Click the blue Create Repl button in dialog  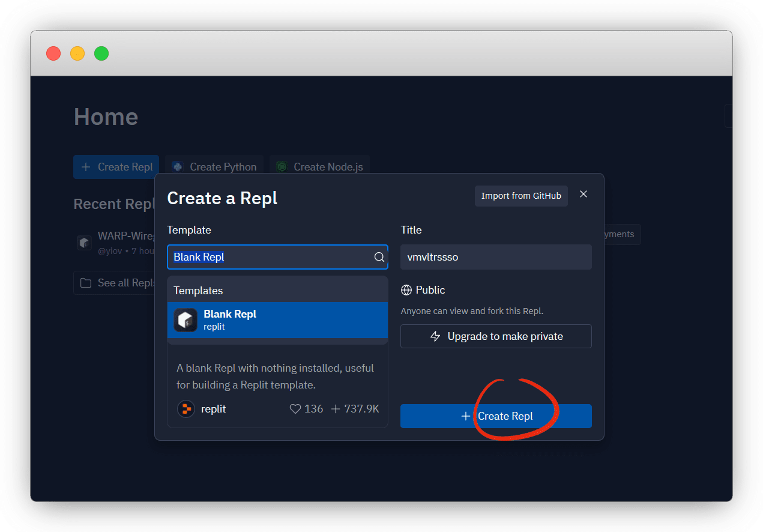click(496, 416)
